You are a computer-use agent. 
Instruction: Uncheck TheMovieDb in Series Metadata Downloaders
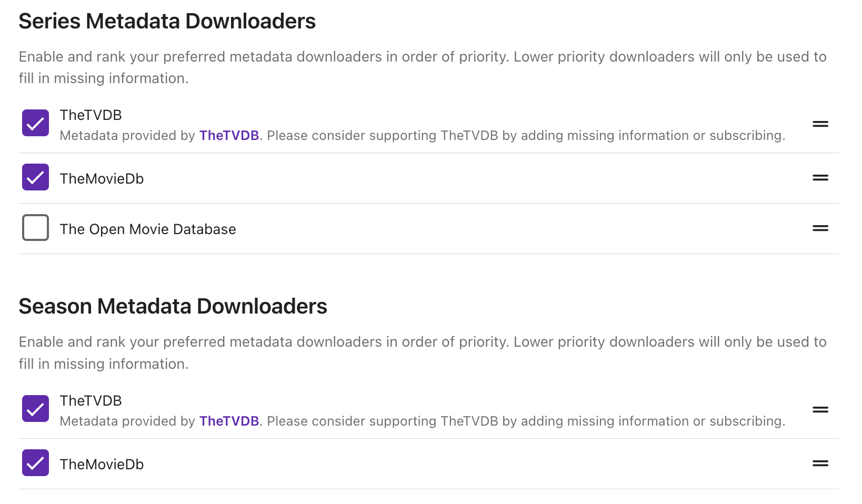pos(35,177)
